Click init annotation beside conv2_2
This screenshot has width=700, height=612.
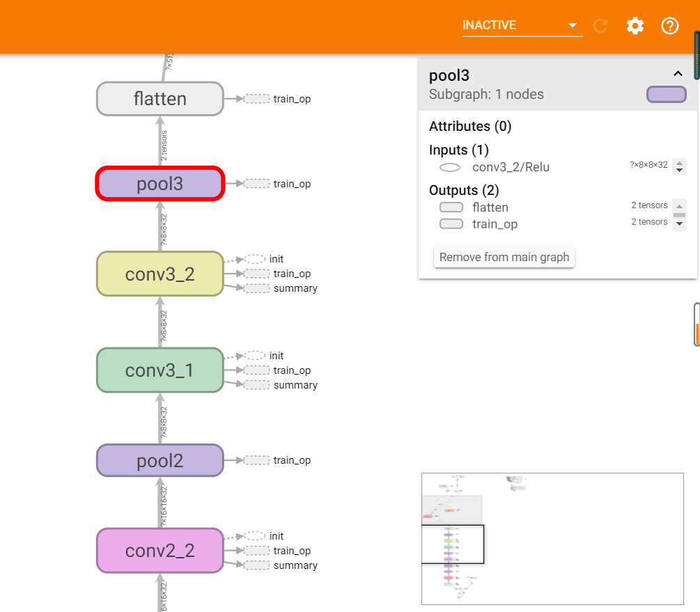[264, 536]
